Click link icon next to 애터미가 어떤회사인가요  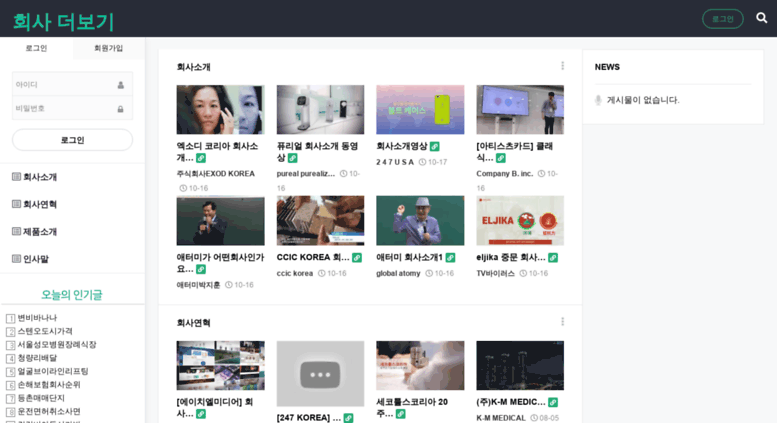tap(201, 269)
